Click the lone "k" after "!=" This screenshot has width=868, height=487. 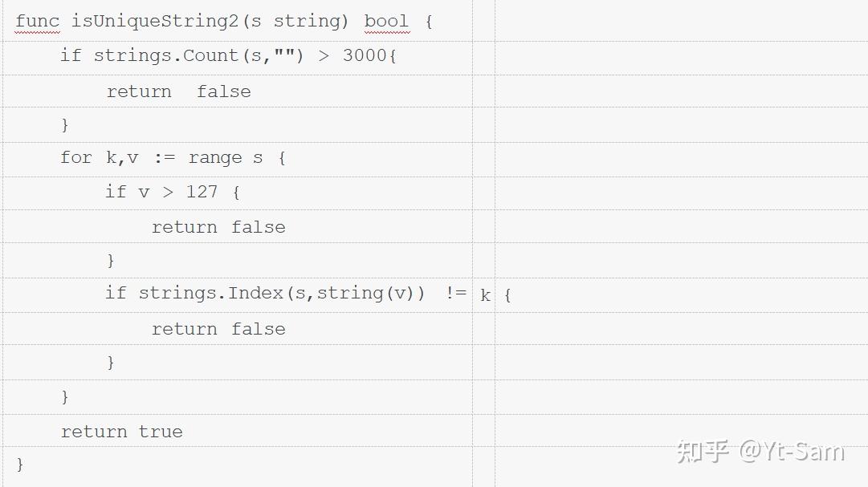tap(485, 295)
